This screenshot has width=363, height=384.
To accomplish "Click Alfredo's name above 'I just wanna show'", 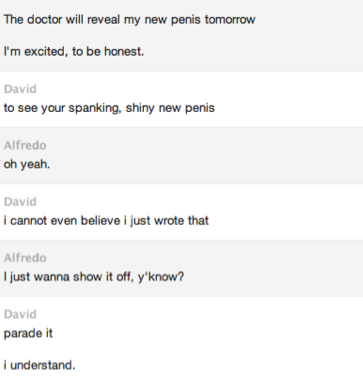I will tap(25, 258).
